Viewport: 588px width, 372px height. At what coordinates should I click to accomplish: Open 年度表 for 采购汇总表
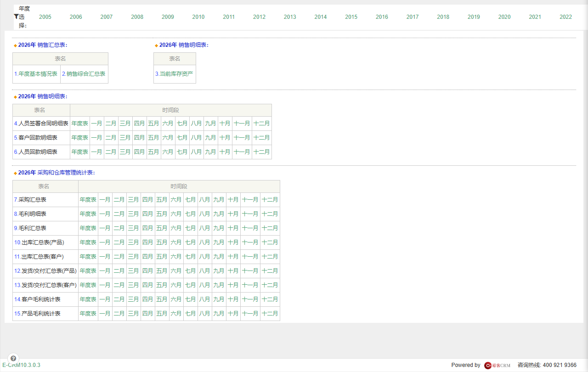(x=88, y=200)
